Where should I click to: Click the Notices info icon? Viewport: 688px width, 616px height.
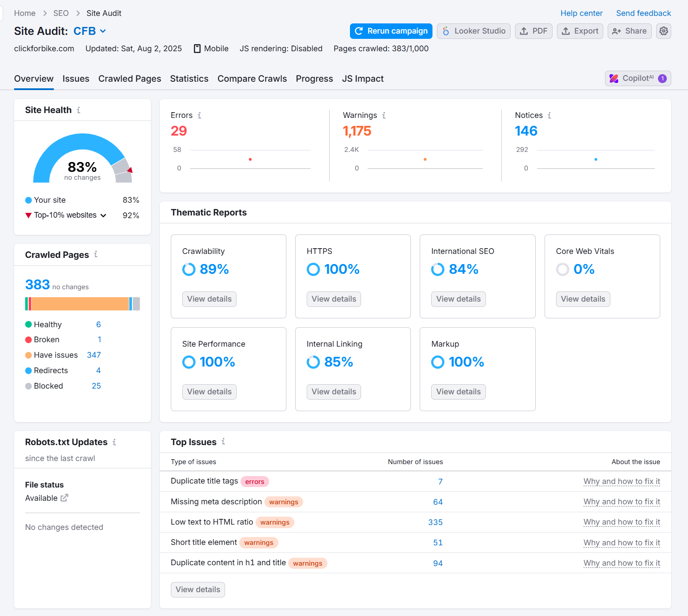[549, 115]
